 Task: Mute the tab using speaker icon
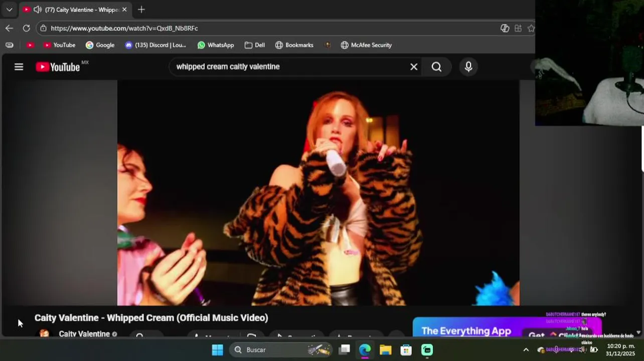[38, 10]
